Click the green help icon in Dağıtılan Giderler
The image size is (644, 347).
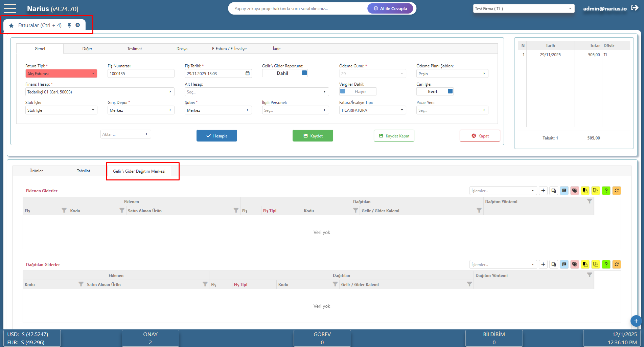[x=606, y=264]
